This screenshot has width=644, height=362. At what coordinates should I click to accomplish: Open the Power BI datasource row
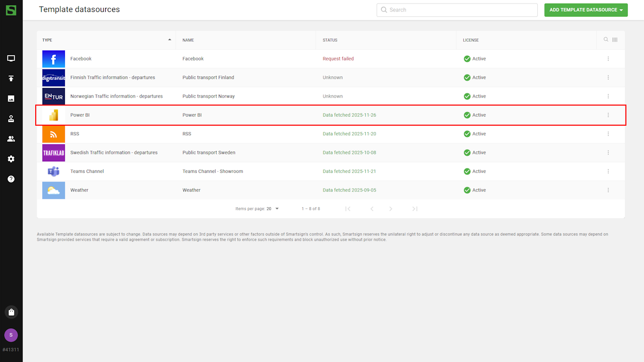pyautogui.click(x=201, y=115)
